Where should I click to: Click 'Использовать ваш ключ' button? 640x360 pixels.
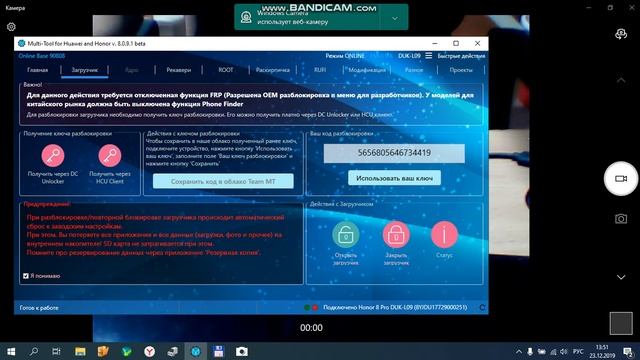[x=394, y=178]
